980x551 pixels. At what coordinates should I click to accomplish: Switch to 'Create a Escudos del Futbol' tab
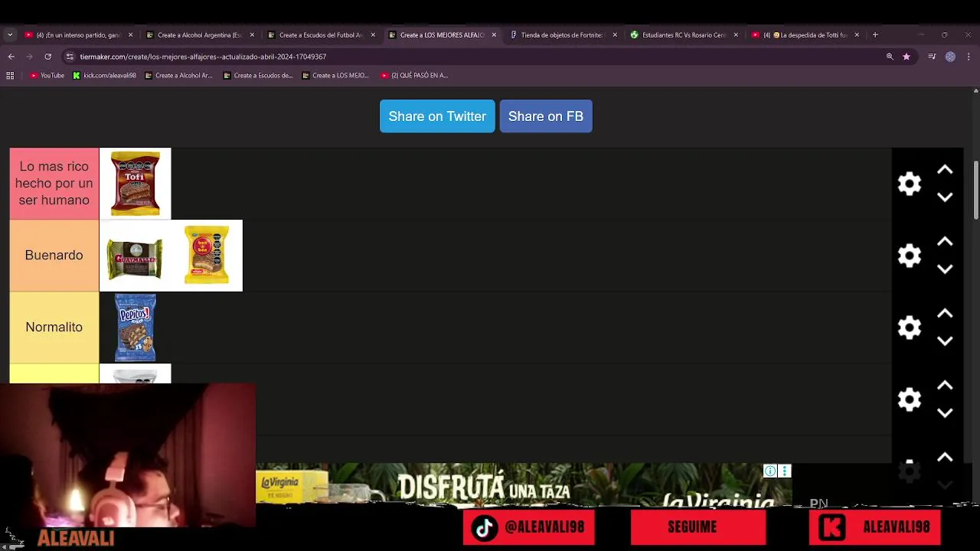click(321, 34)
